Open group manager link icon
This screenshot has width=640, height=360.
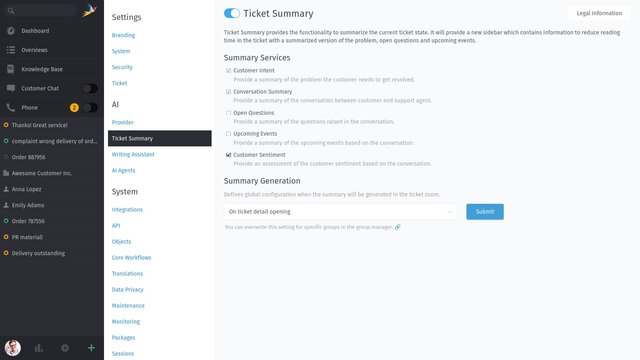[398, 227]
